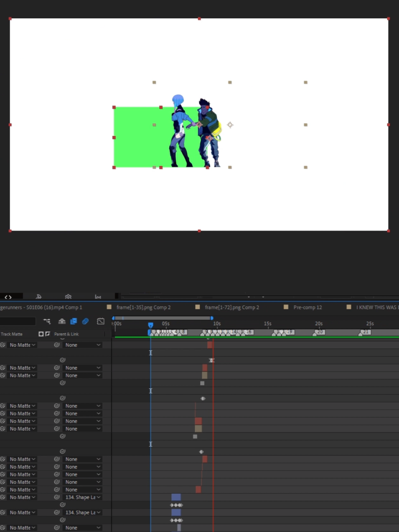Select composition marker 20 on the ruler
Screen dimensions: 399x532
[319, 332]
